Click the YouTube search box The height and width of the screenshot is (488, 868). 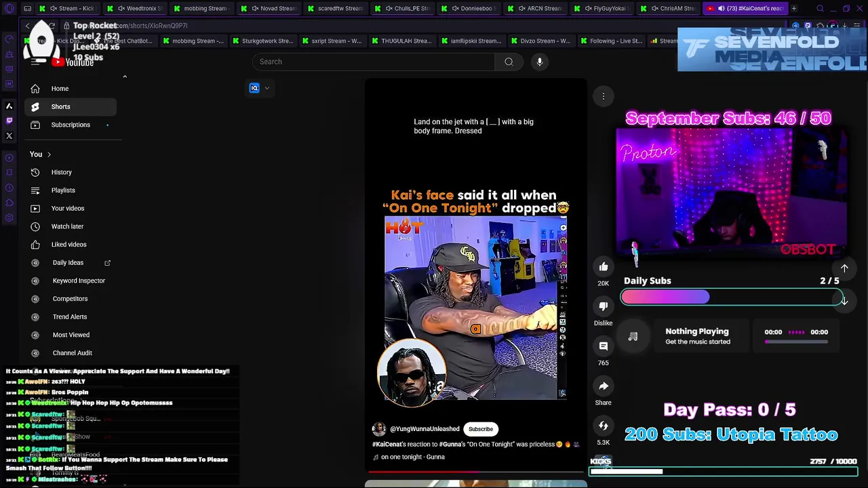pyautogui.click(x=374, y=62)
